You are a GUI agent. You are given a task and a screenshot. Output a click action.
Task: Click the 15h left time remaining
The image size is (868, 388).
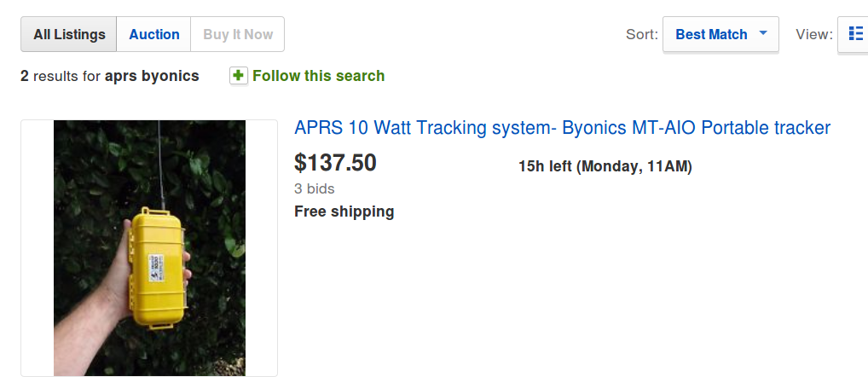click(x=545, y=166)
